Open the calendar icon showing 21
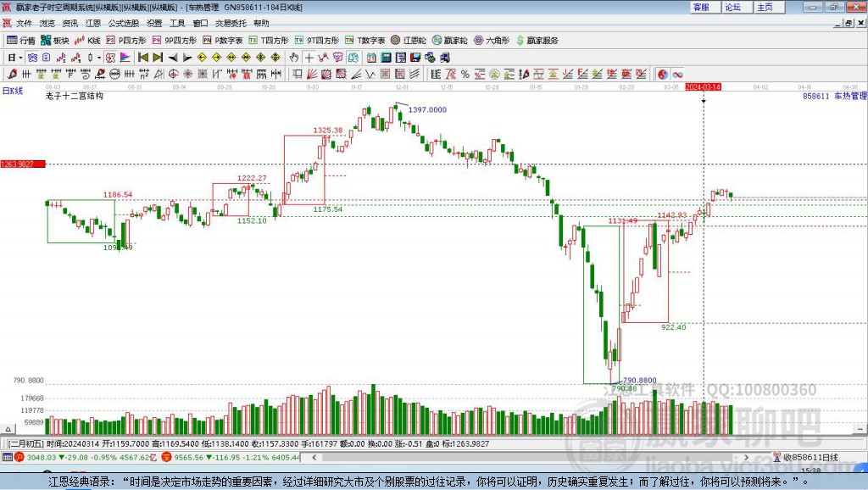This screenshot has width=868, height=490. click(x=371, y=58)
